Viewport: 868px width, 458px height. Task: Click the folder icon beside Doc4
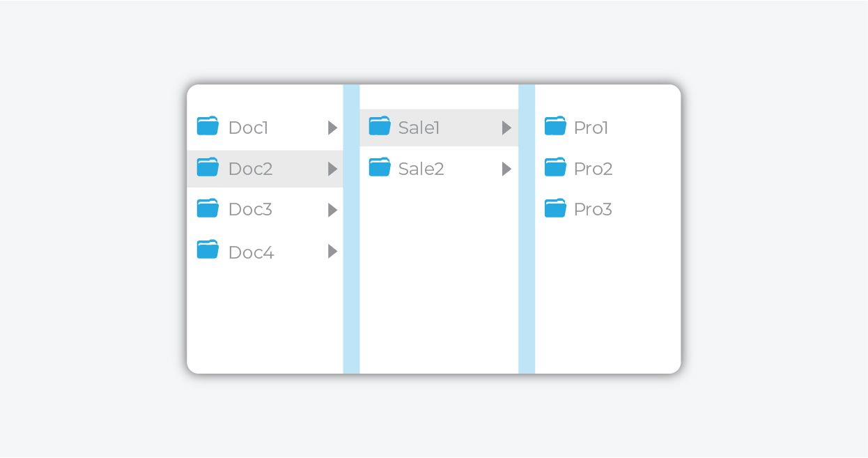click(x=208, y=250)
